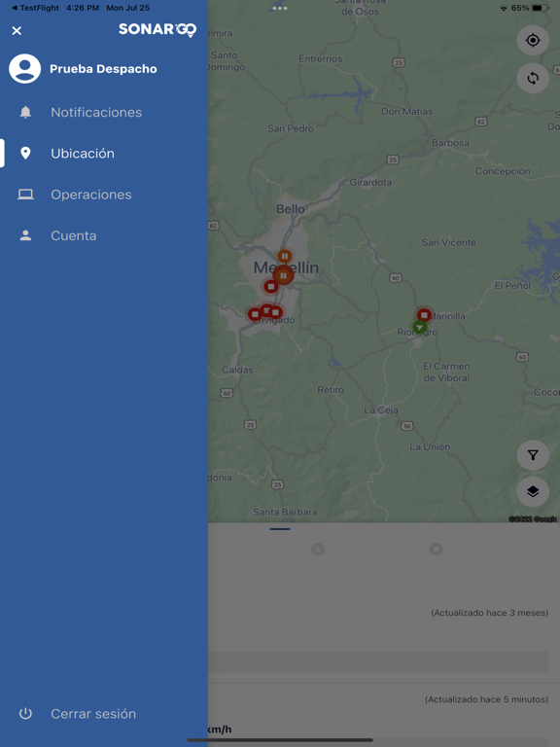The height and width of the screenshot is (747, 560).
Task: Open the map filter funnel button
Action: (x=533, y=455)
